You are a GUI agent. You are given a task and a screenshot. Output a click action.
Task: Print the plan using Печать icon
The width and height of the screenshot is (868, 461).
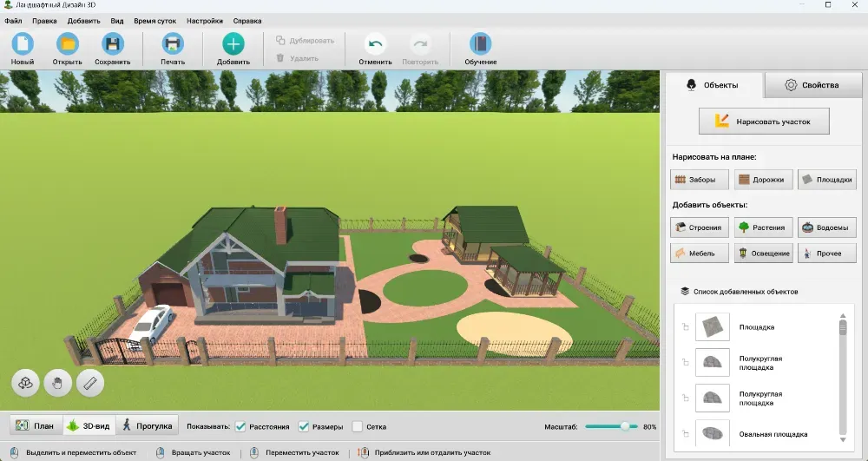(x=173, y=43)
